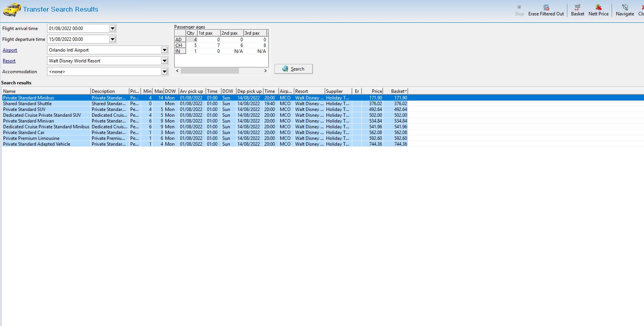Image resolution: width=644 pixels, height=326 pixels.
Task: Sort results by Description column header
Action: [110, 91]
